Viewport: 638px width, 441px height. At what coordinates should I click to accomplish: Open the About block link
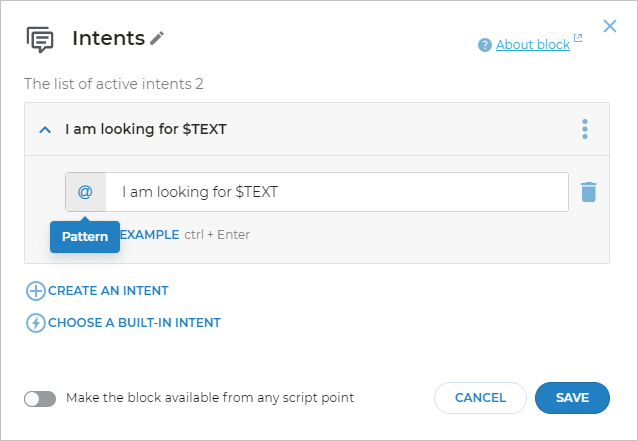click(x=532, y=45)
